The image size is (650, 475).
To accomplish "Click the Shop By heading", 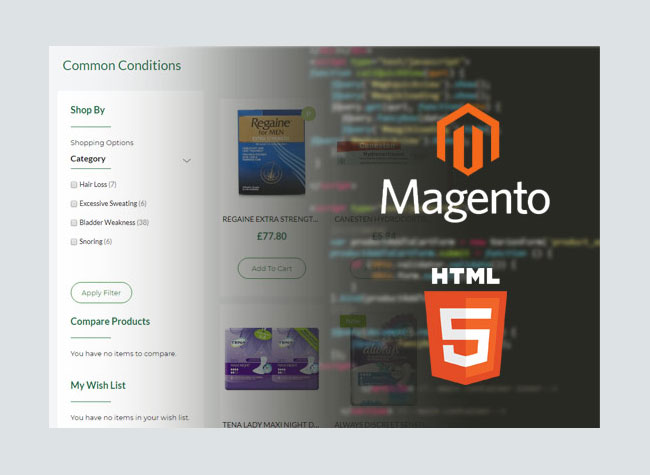I will click(87, 110).
